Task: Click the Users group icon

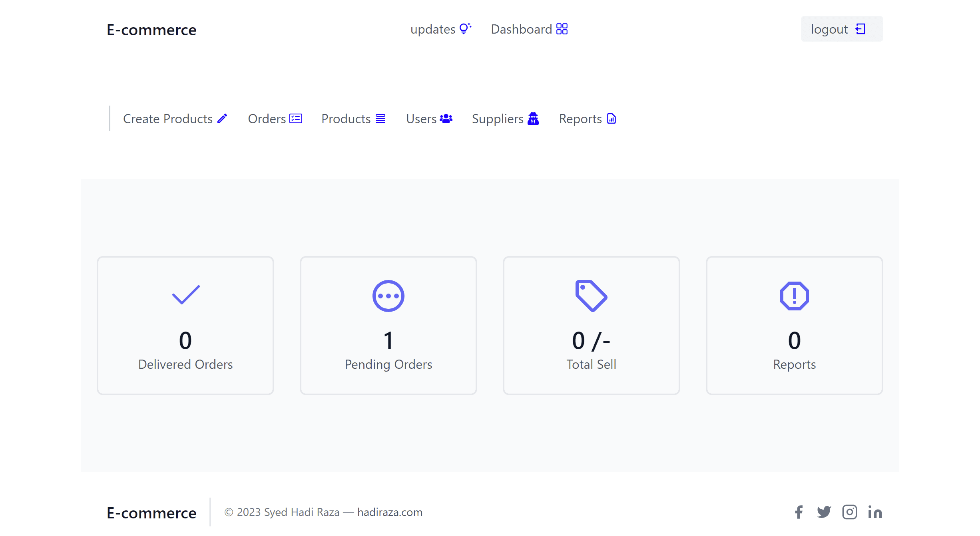Action: pos(446,119)
